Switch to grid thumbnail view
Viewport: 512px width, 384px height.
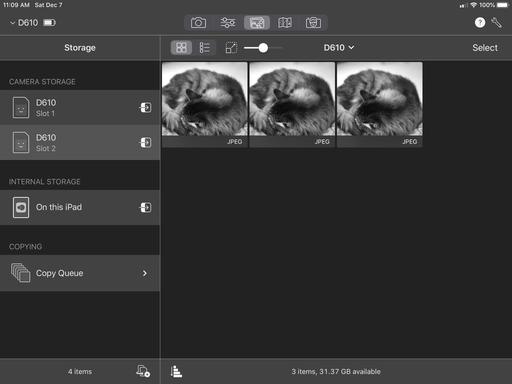[181, 48]
